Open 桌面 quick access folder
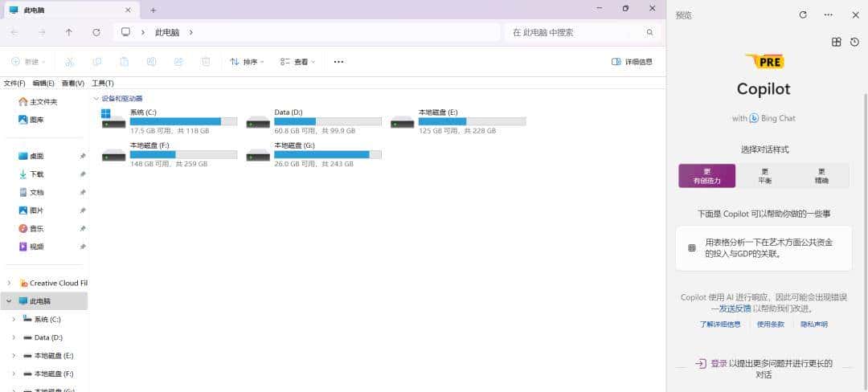 [31, 156]
